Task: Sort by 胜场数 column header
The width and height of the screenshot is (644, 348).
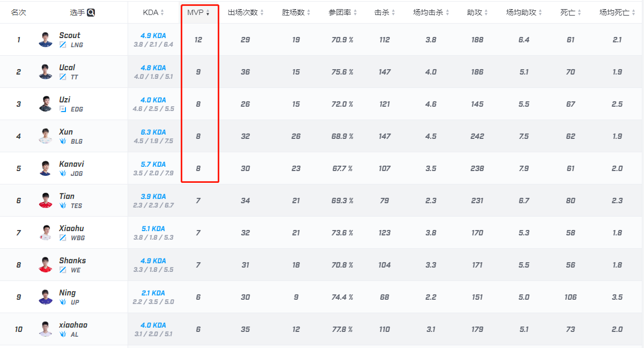Action: pyautogui.click(x=296, y=12)
